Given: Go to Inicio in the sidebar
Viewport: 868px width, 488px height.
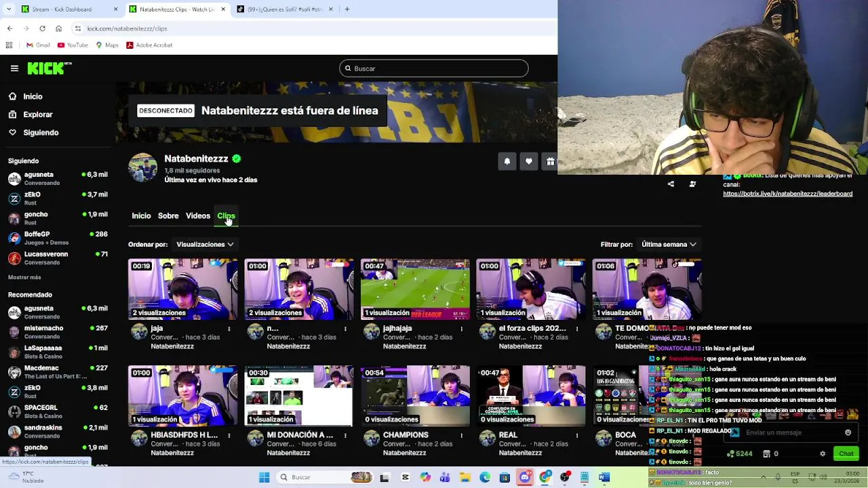Looking at the screenshot, I should click(33, 96).
